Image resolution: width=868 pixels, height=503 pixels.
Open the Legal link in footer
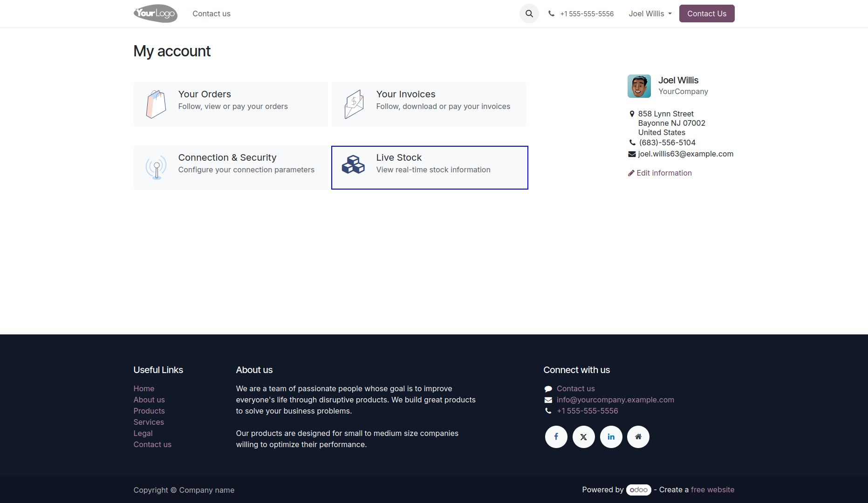point(143,433)
